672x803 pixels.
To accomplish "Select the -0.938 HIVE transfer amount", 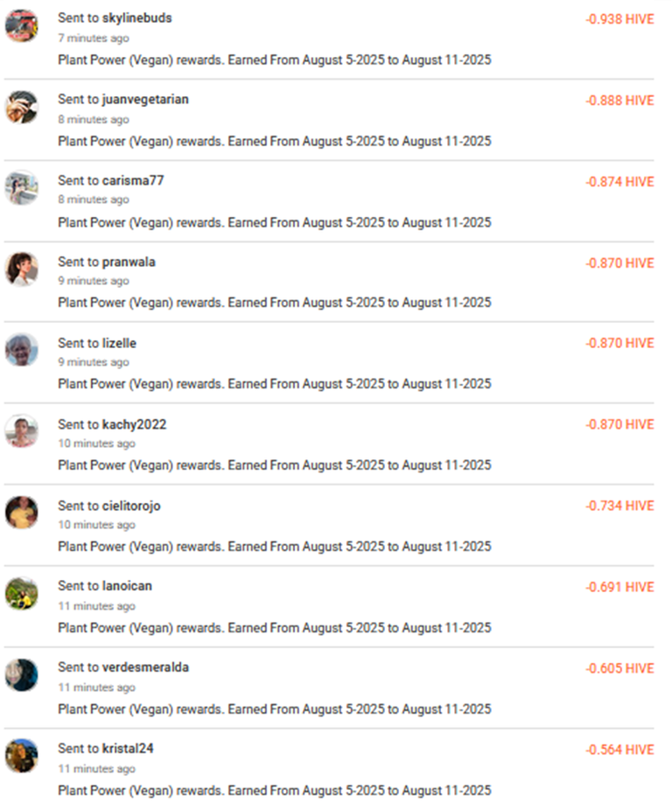I will (x=619, y=19).
